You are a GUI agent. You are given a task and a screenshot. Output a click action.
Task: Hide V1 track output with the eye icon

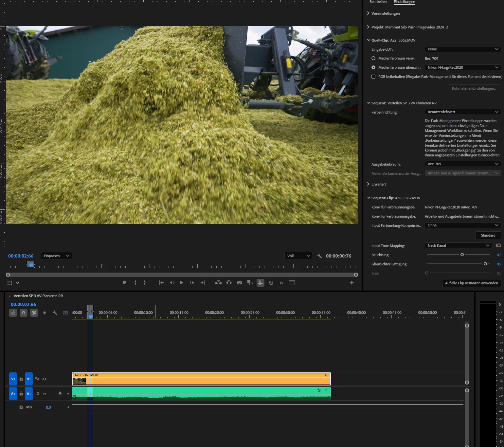click(x=45, y=379)
